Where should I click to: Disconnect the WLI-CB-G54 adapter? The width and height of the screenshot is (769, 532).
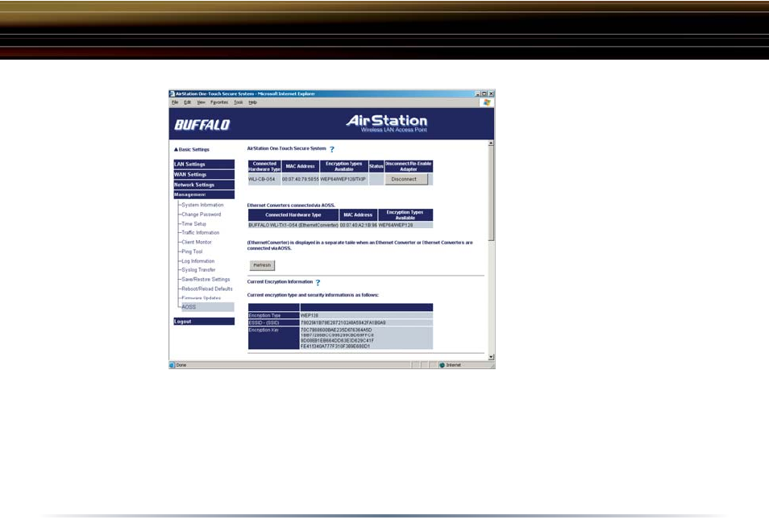(406, 180)
